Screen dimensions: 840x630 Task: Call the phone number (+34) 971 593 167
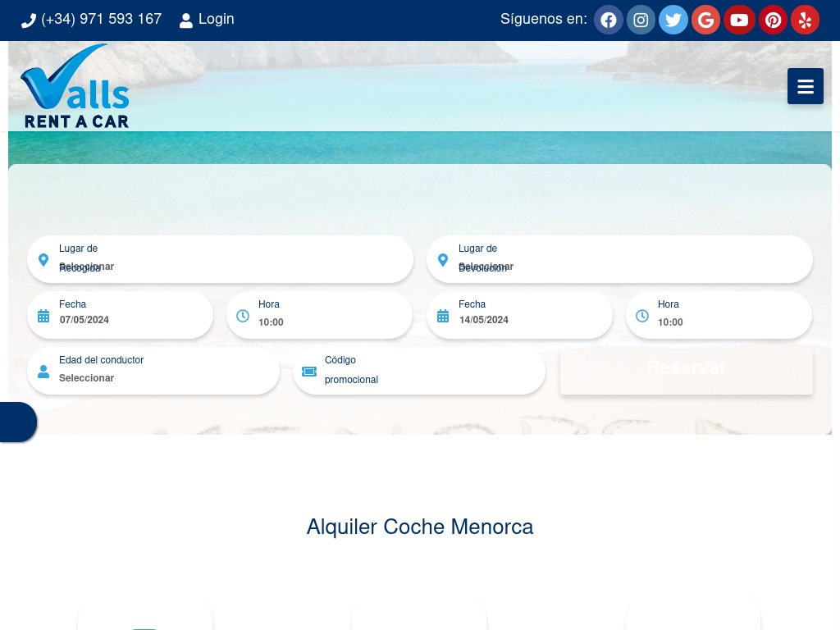click(x=92, y=20)
